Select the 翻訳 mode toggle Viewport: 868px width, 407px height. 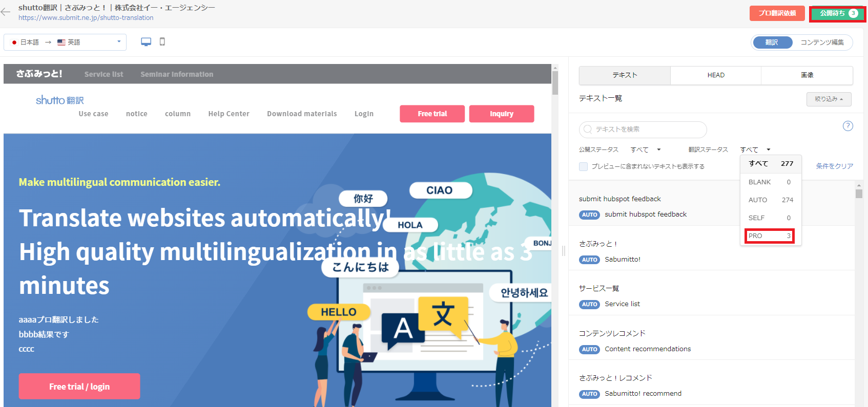click(772, 42)
